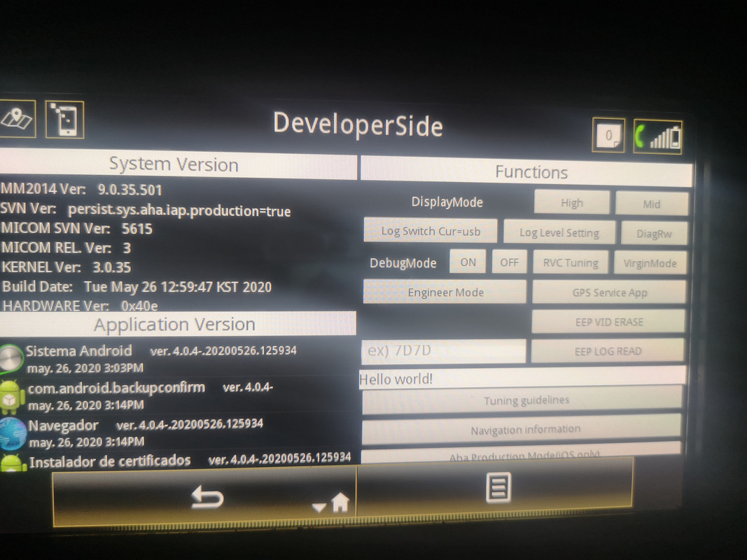Open RVC Tuning
The image size is (747, 560).
571,263
